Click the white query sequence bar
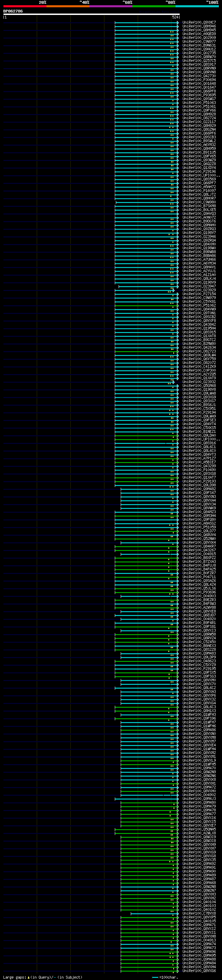Screen dimensions: 222x980 (92, 15)
